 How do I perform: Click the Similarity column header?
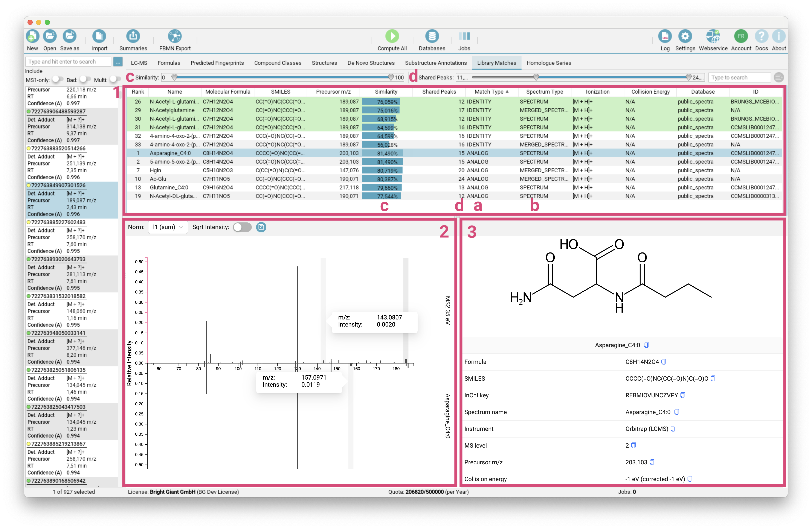(386, 92)
